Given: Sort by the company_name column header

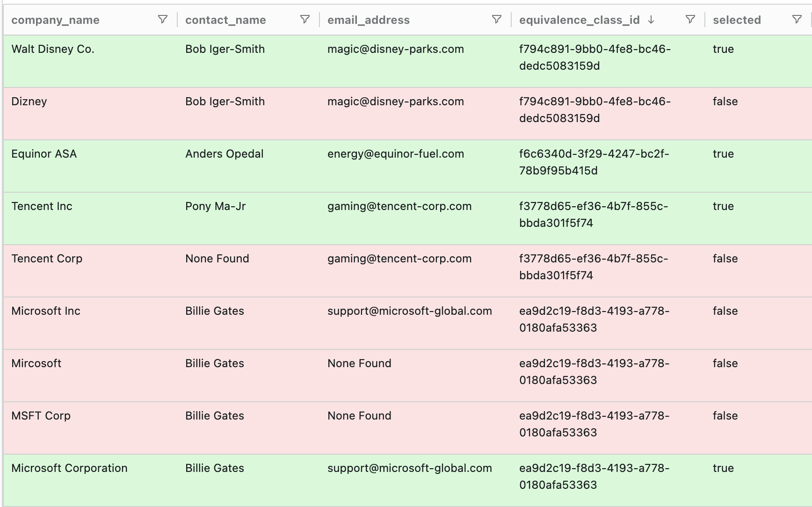Looking at the screenshot, I should tap(55, 20).
